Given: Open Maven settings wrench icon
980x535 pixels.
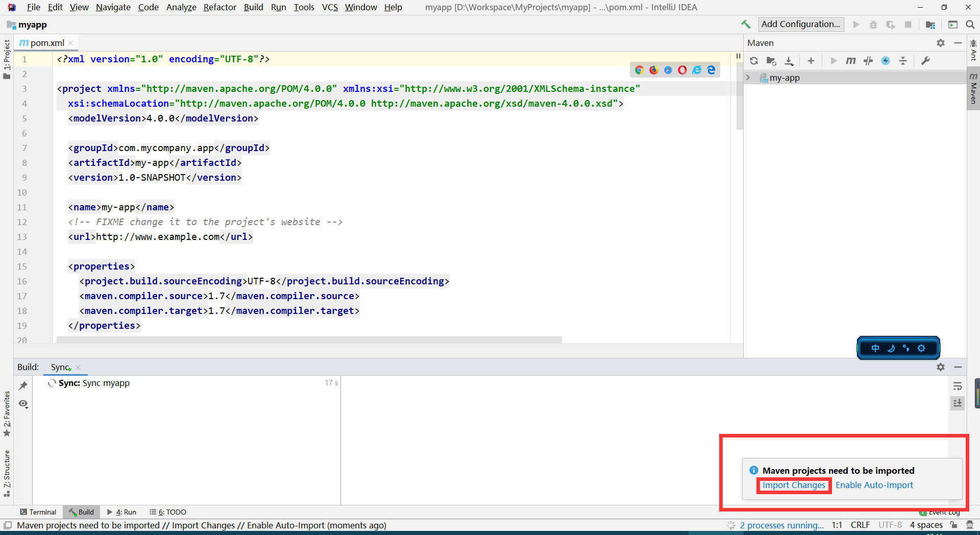Looking at the screenshot, I should [925, 61].
